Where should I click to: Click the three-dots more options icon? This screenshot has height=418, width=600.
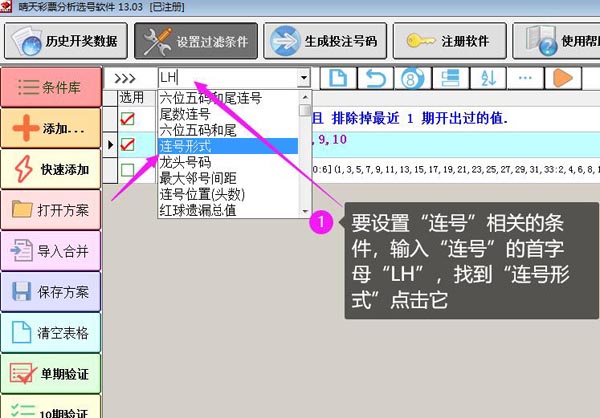[x=525, y=78]
